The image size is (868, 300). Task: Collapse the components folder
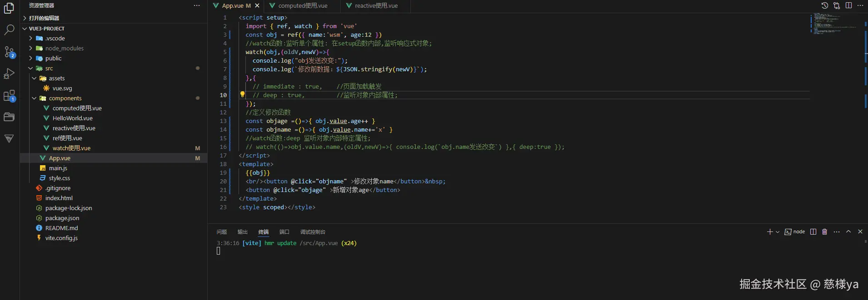pyautogui.click(x=114, y=98)
